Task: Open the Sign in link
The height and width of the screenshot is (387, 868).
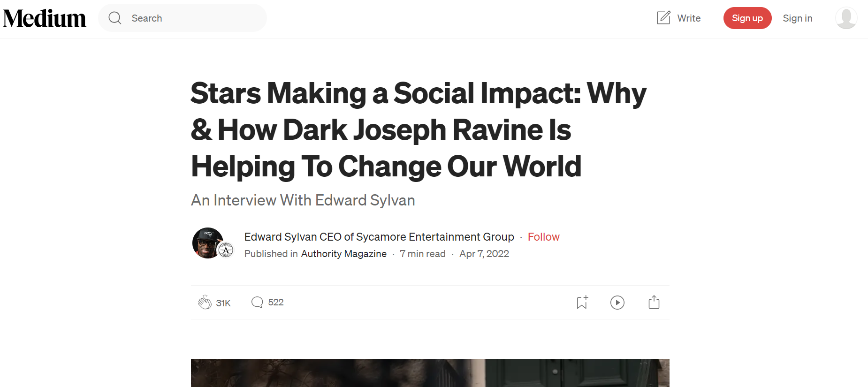Action: coord(798,18)
